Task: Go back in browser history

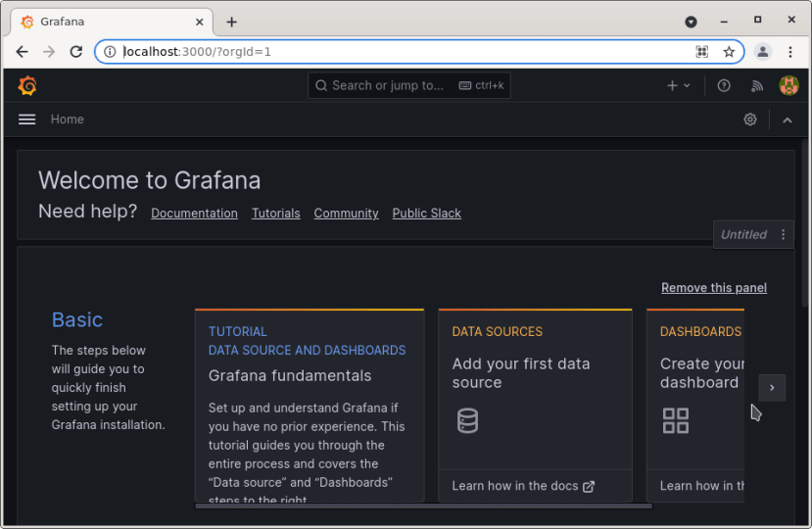Action: click(x=22, y=52)
